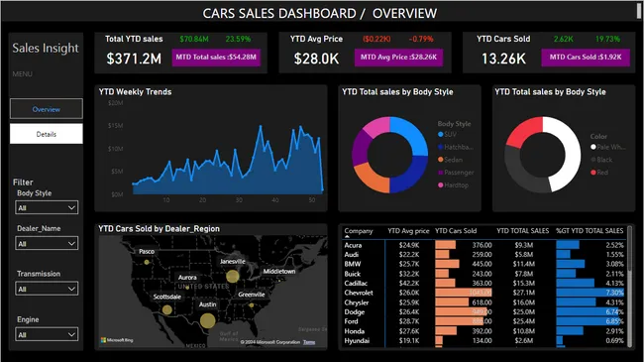The width and height of the screenshot is (644, 362).
Task: Select the Dodge company row
Action: pos(484,312)
